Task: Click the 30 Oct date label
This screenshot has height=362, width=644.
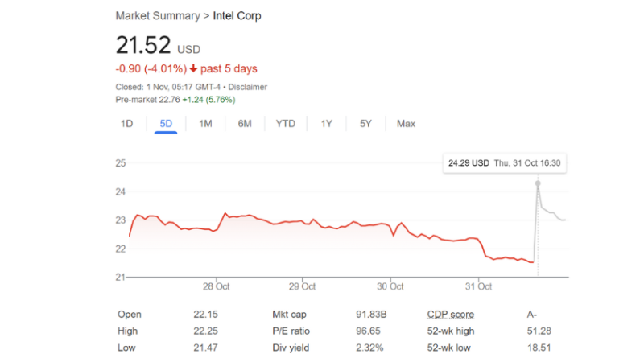Action: click(390, 286)
